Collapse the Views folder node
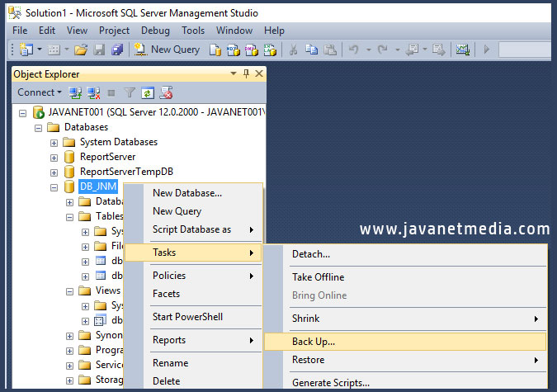Image resolution: width=557 pixels, height=392 pixels. click(x=69, y=291)
